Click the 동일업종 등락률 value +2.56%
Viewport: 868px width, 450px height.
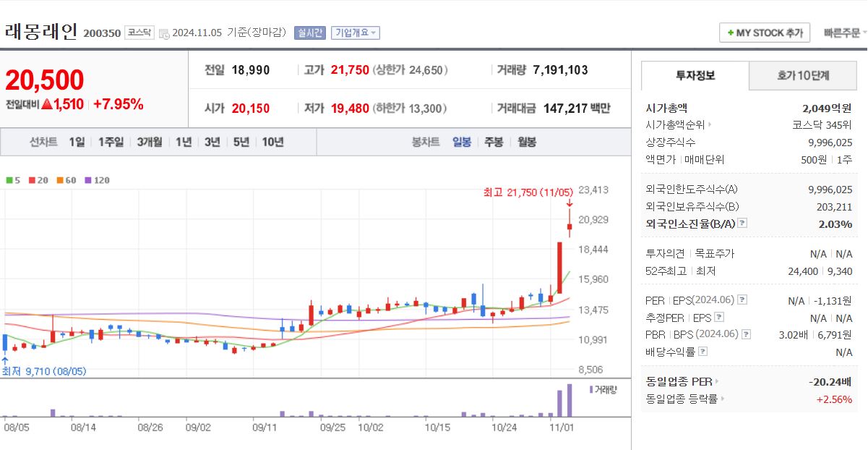click(x=834, y=399)
